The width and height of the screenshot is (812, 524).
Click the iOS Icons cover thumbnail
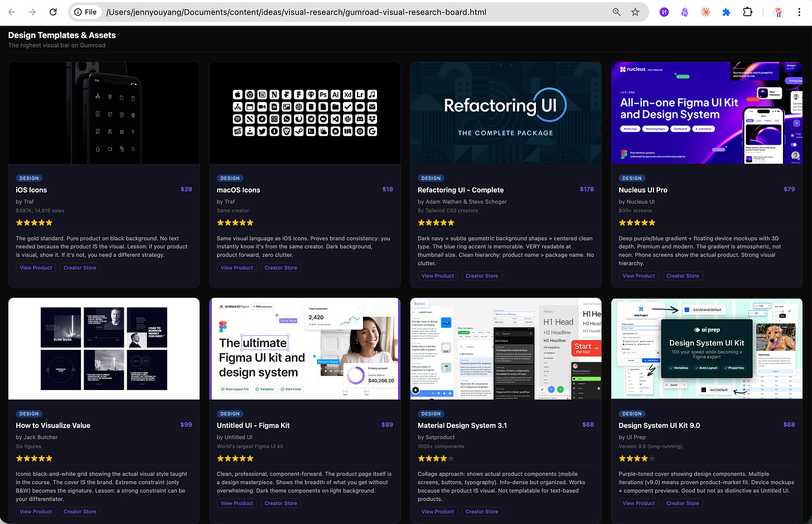[104, 113]
